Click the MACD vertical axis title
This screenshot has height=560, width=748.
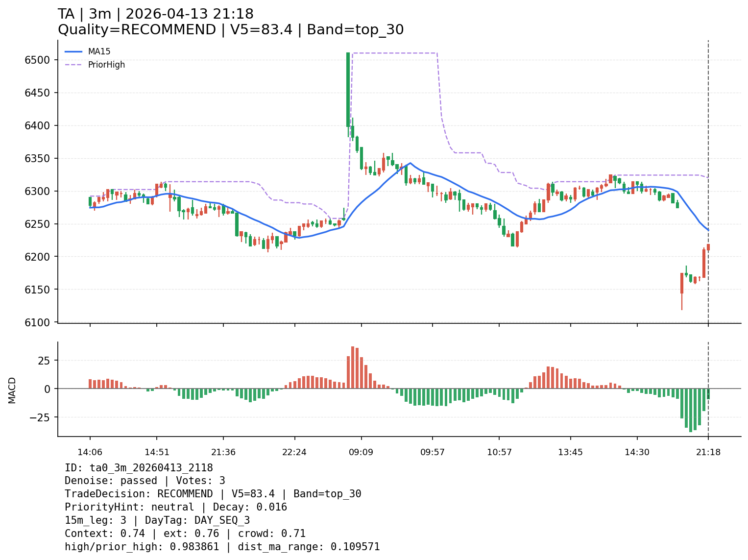pos(12,390)
